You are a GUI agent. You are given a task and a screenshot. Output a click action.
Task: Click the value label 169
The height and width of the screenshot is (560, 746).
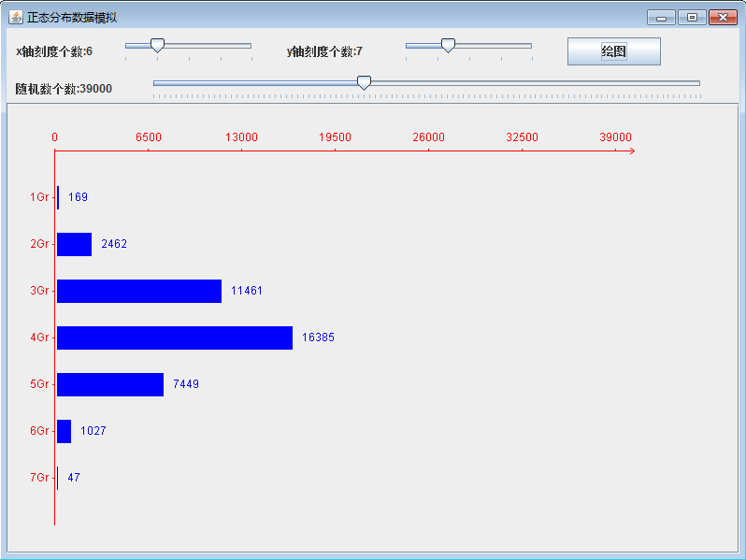pos(78,197)
